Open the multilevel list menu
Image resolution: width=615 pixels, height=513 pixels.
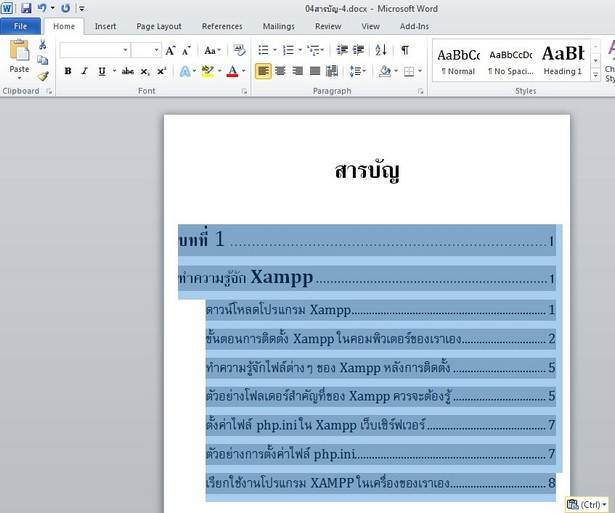[x=315, y=50]
